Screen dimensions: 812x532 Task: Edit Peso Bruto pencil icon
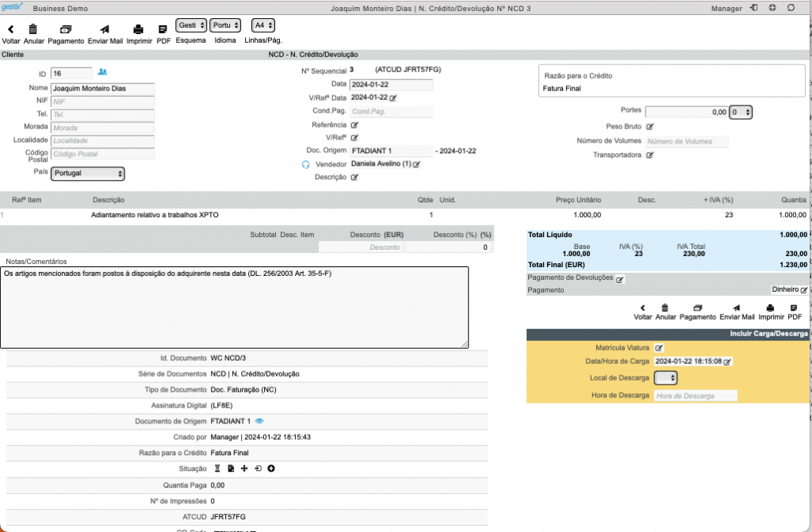tap(650, 126)
